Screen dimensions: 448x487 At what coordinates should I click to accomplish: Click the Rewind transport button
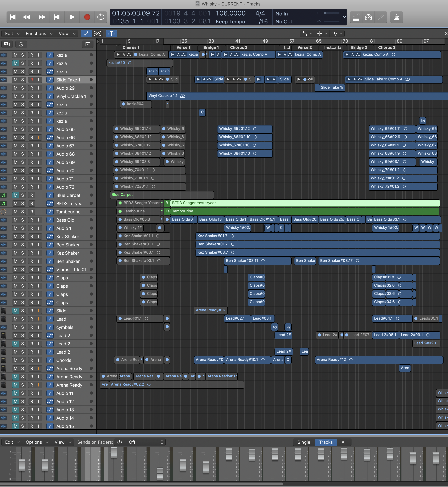pos(26,17)
